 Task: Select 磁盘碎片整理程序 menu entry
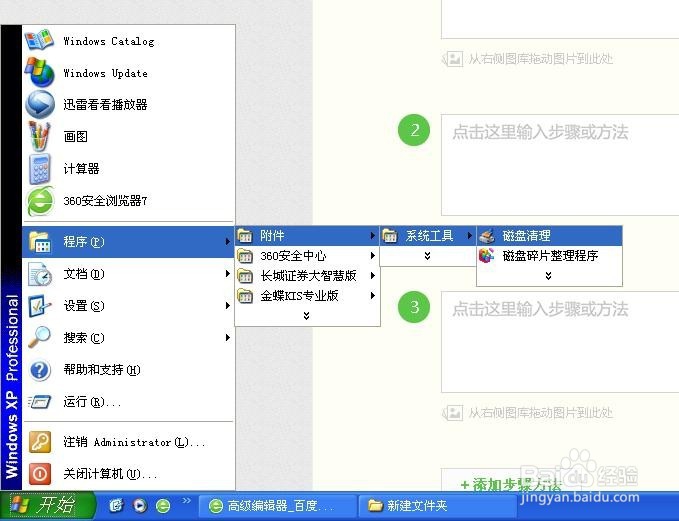click(x=549, y=256)
